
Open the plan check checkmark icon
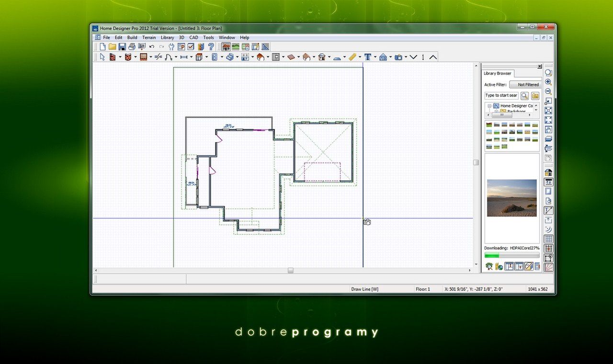point(191,46)
